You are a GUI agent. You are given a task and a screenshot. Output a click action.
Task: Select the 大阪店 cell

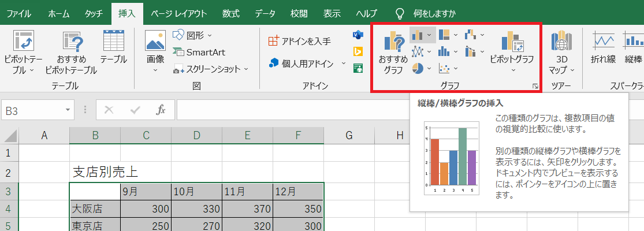95,209
